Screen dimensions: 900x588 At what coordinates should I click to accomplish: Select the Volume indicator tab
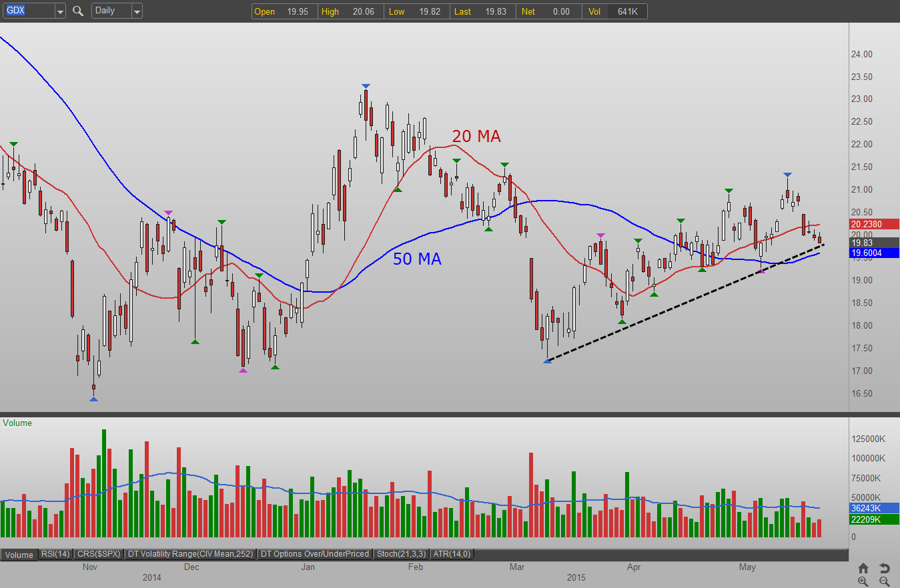(19, 554)
